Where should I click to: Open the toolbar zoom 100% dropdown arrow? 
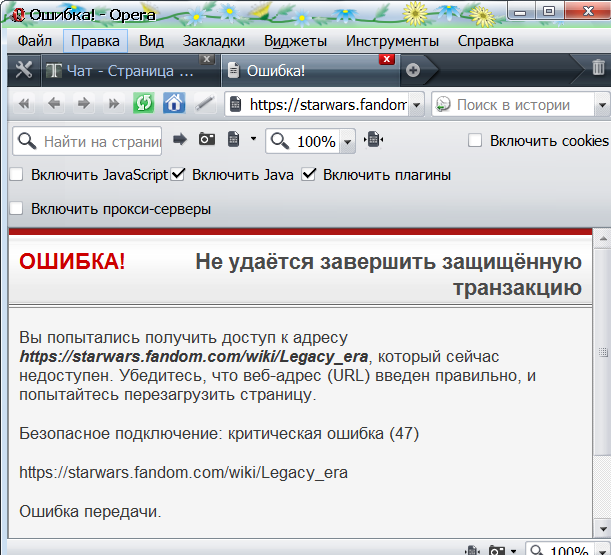[x=347, y=141]
